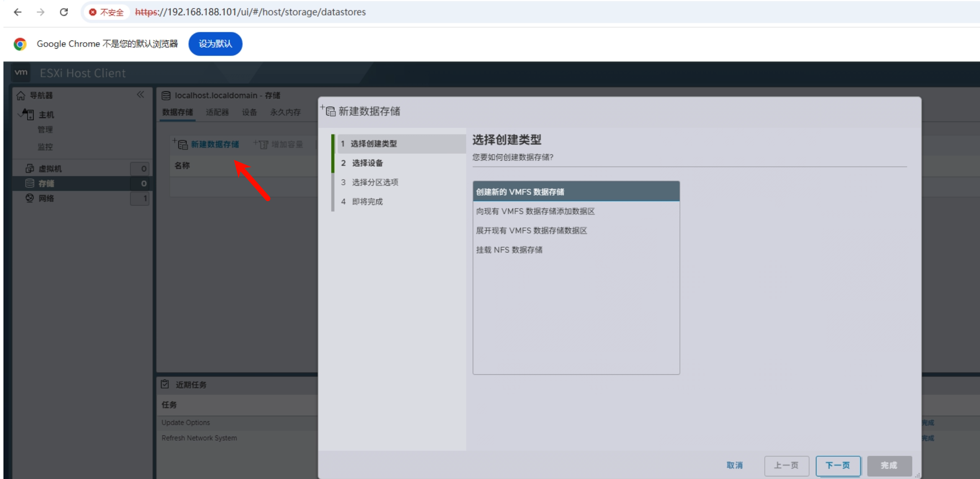The height and width of the screenshot is (479, 980).
Task: Click the virtual machines icon in navigator
Action: 30,168
